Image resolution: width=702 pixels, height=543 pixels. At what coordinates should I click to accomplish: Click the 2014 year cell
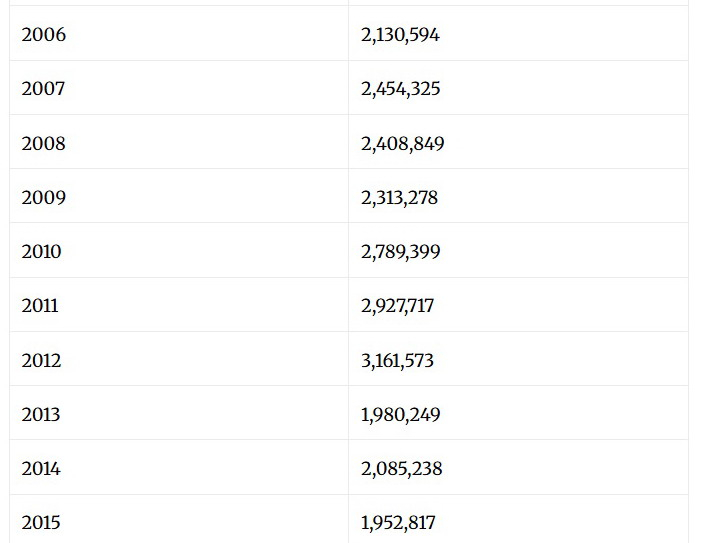point(41,469)
